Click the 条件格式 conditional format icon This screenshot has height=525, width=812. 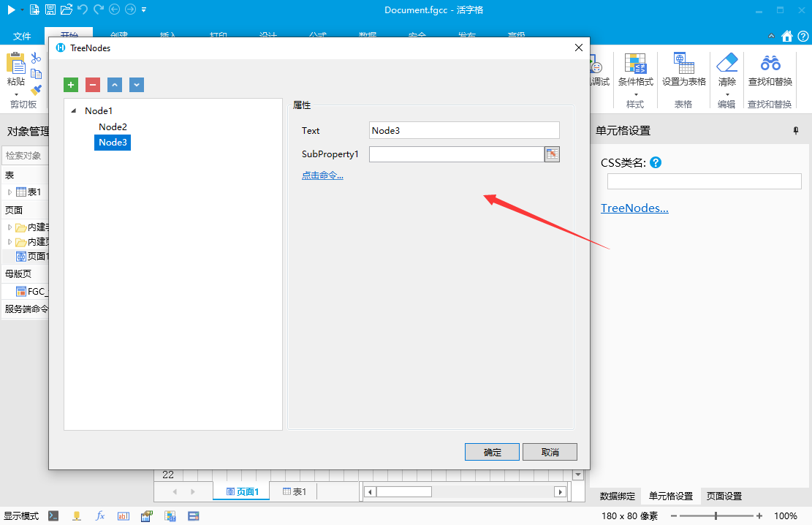[x=635, y=63]
